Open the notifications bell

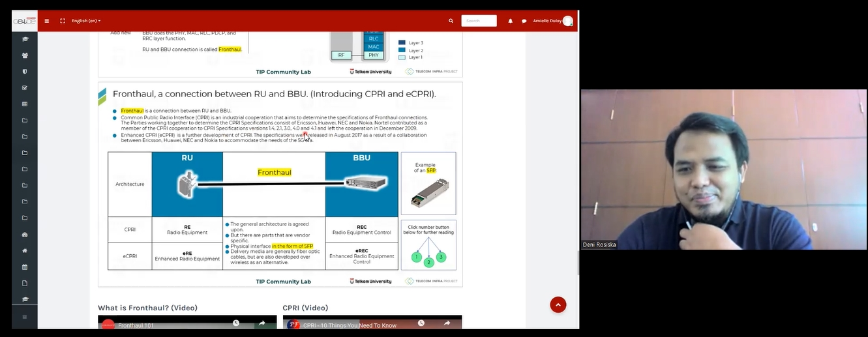(x=510, y=21)
